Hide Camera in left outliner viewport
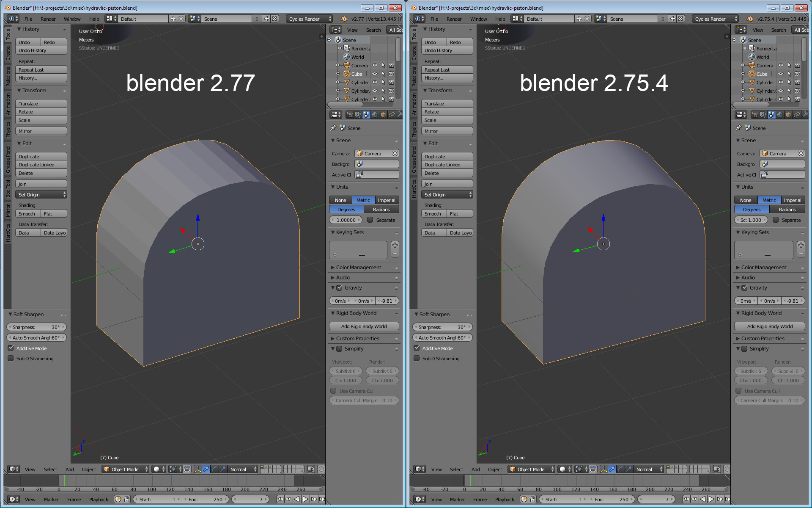812x508 pixels. pos(375,65)
